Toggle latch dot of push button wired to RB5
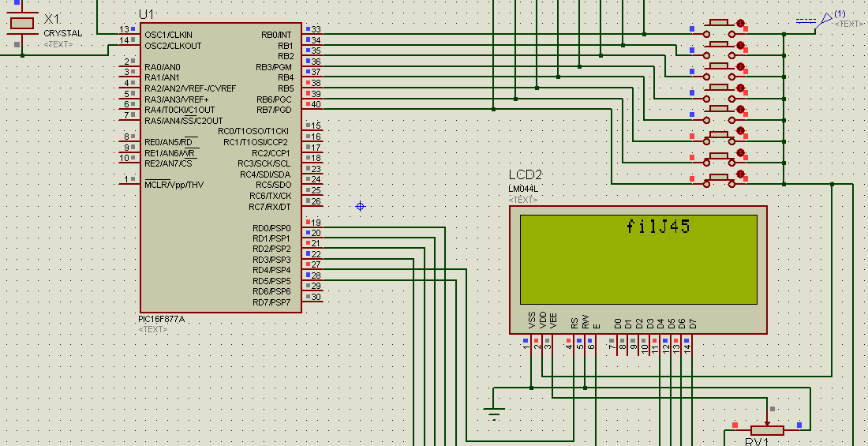The image size is (868, 446). click(x=740, y=131)
